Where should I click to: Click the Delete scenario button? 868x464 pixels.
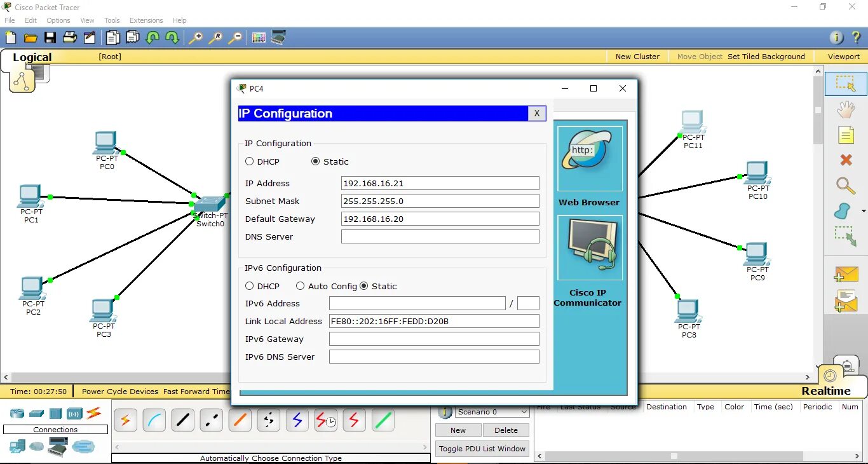click(x=506, y=430)
